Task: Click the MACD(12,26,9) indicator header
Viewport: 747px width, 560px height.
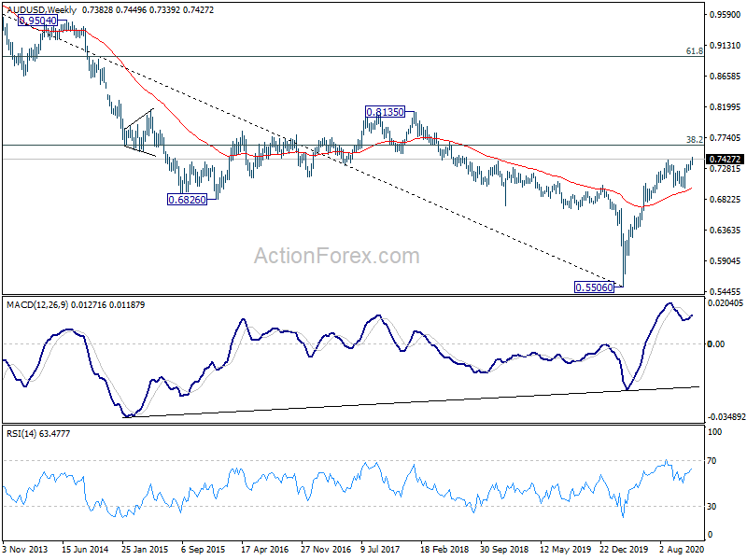Action: pyautogui.click(x=76, y=305)
